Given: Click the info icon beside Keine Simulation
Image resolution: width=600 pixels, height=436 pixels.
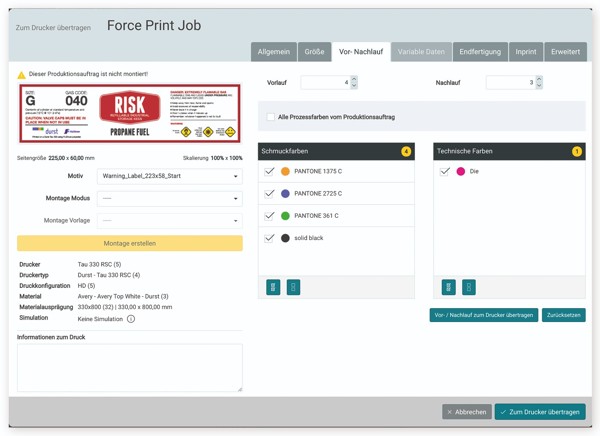Looking at the screenshot, I should (x=131, y=319).
